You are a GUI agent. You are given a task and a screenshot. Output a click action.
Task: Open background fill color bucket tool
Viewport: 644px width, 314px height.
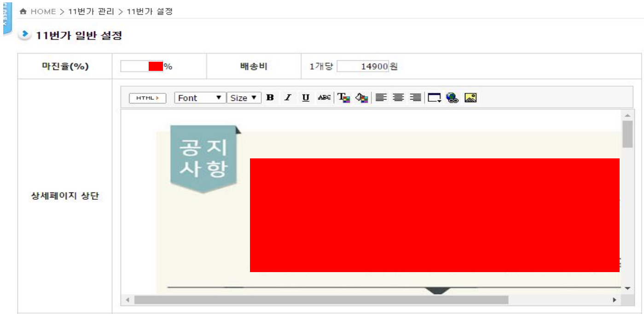(362, 98)
